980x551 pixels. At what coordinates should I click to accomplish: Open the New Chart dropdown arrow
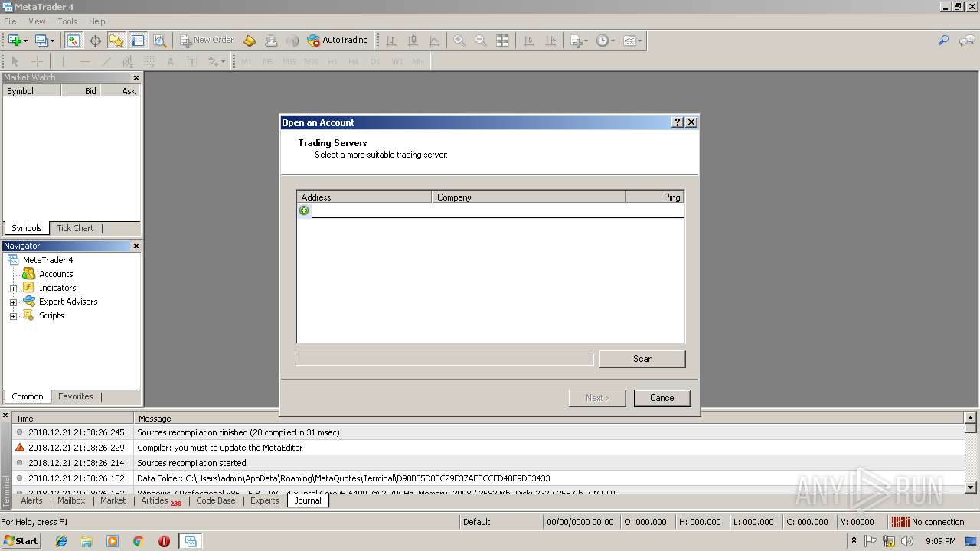coord(25,41)
